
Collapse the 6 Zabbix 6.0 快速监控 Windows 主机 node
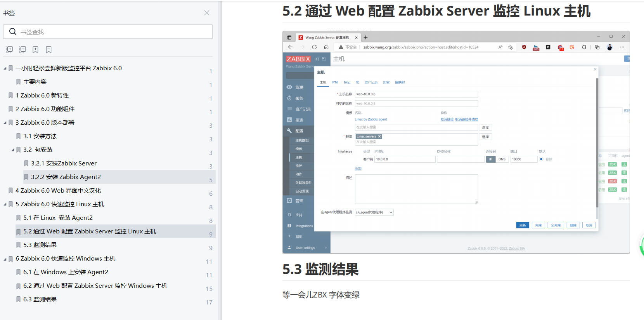pos(5,259)
